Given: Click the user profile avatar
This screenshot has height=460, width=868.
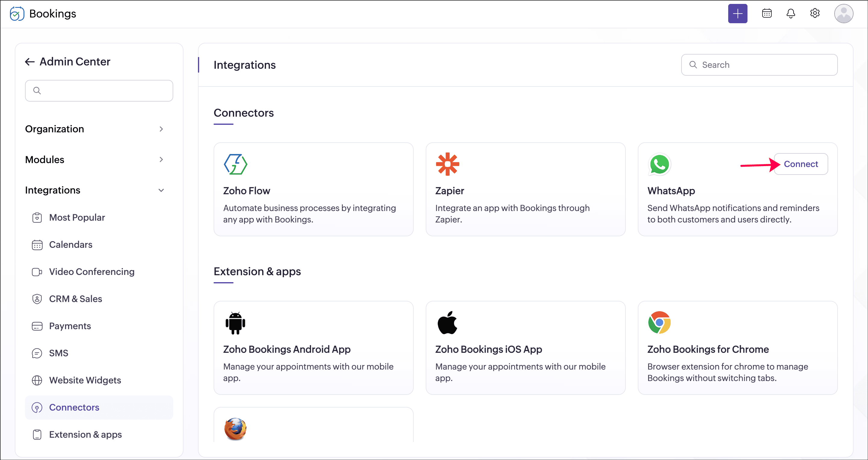Looking at the screenshot, I should 843,14.
